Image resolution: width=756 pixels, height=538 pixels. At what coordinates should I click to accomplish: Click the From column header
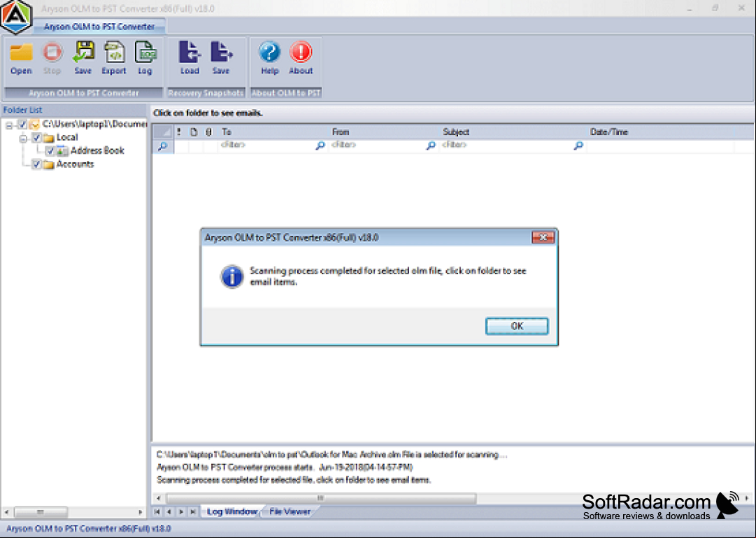[384, 132]
